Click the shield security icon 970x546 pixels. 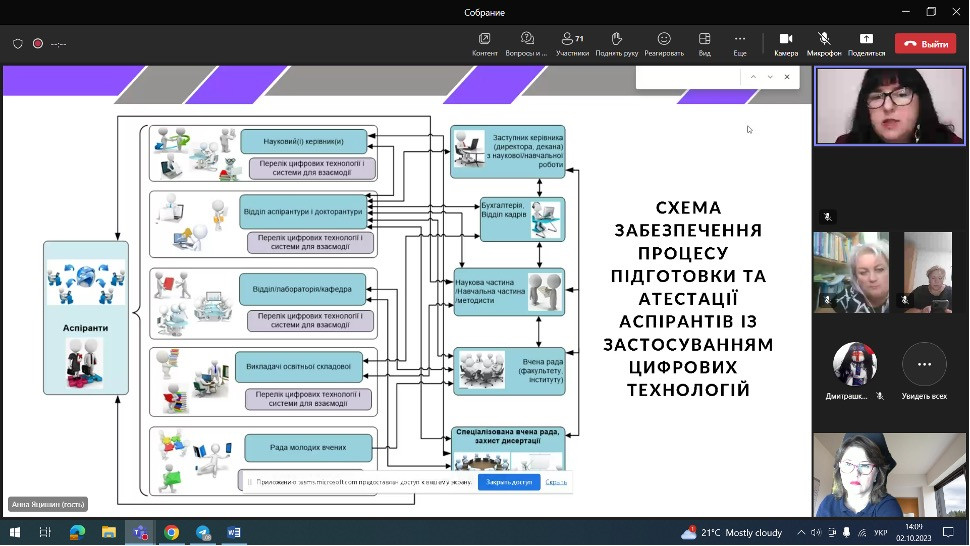click(18, 44)
